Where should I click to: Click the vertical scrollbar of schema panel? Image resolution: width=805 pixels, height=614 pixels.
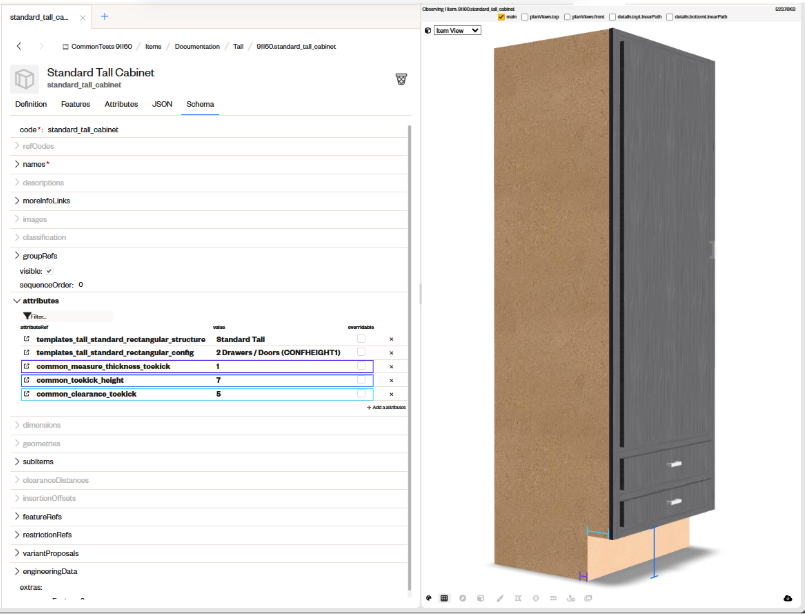(x=409, y=357)
